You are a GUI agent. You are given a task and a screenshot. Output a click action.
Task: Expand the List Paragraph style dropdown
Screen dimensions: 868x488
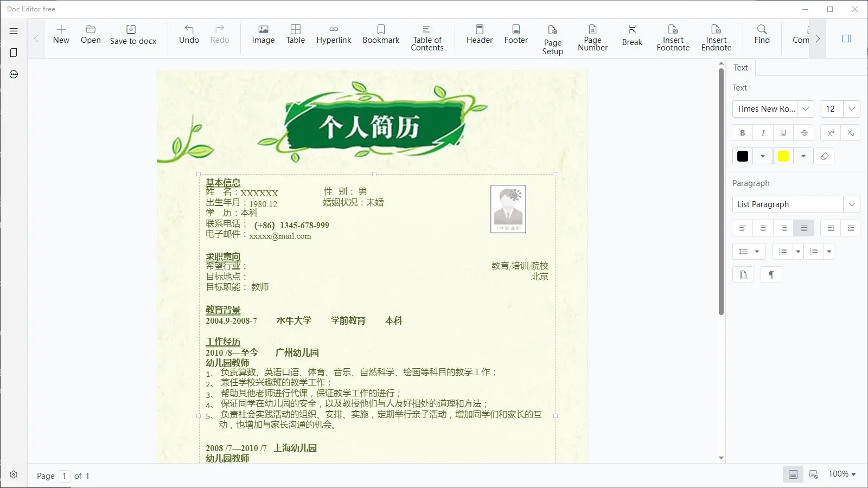852,204
